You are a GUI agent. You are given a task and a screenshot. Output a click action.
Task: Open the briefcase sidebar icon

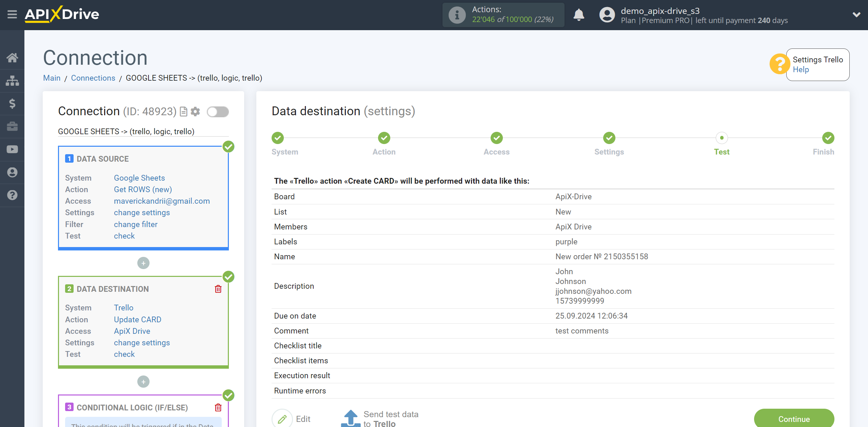[12, 126]
